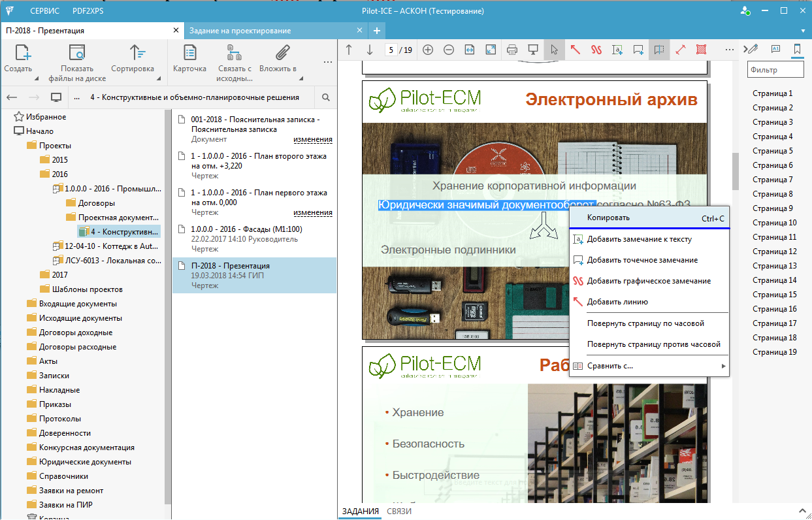Choose Добавить точечное замечание
Viewport: 812px width, 520px height.
point(649,260)
